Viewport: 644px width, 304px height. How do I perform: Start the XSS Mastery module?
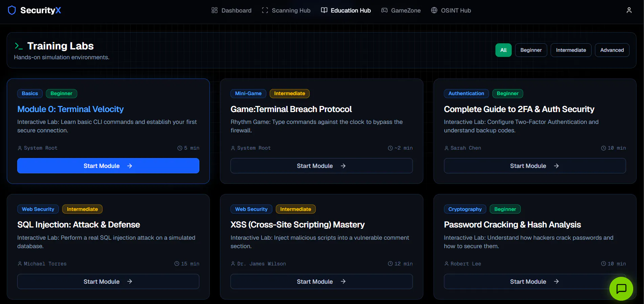(x=321, y=281)
